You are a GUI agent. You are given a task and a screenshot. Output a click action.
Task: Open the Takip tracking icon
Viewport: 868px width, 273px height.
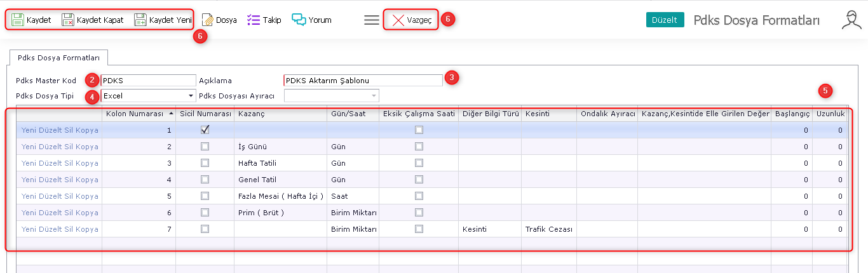point(254,20)
